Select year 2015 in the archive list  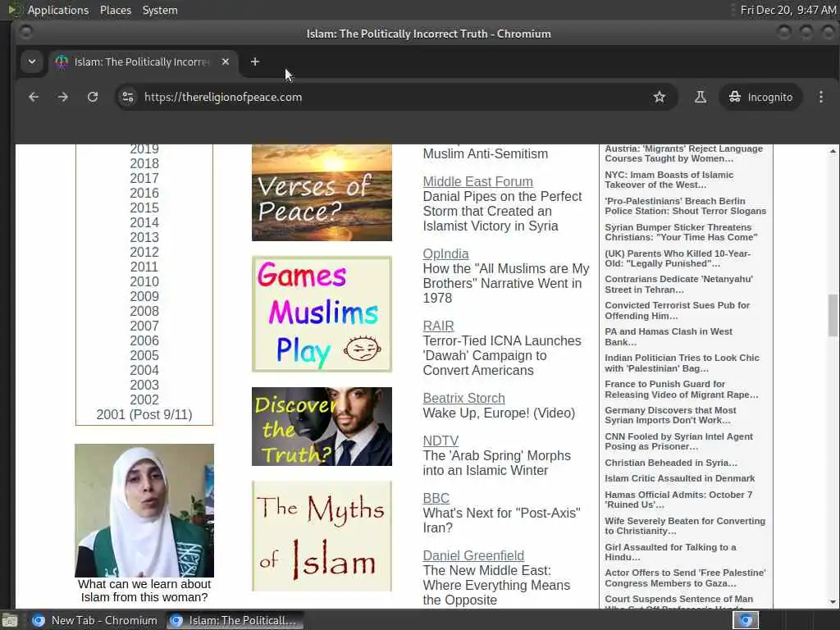144,208
